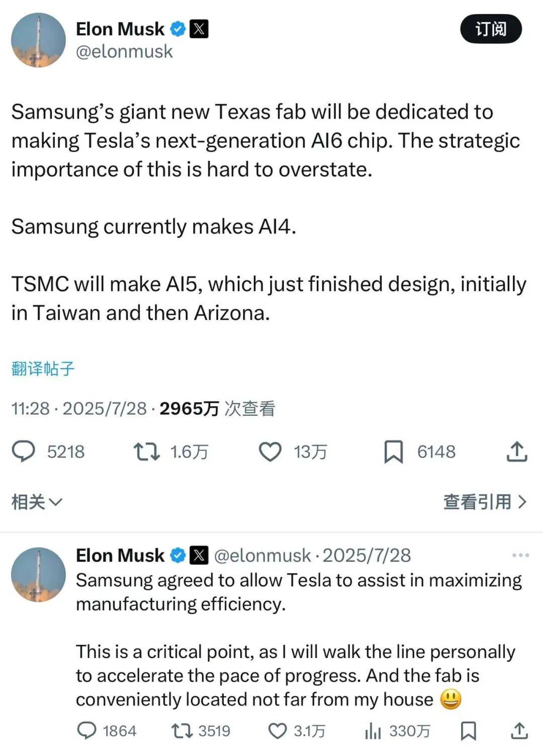Open the main post's profile avatar

39,40
